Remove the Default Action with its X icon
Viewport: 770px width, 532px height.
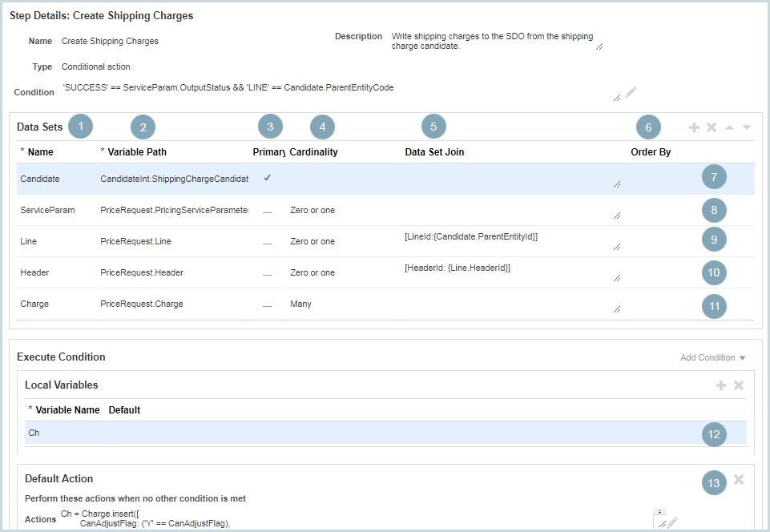click(x=739, y=479)
